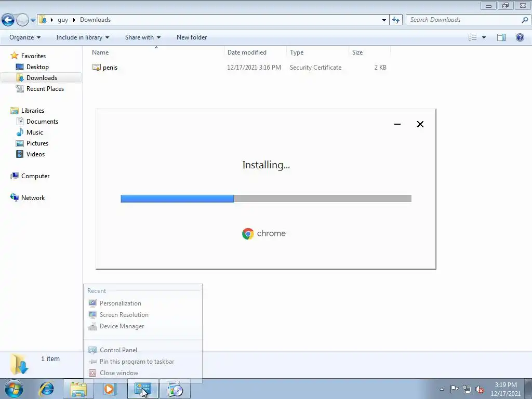
Task: Open Action Center flag icon
Action: point(454,389)
